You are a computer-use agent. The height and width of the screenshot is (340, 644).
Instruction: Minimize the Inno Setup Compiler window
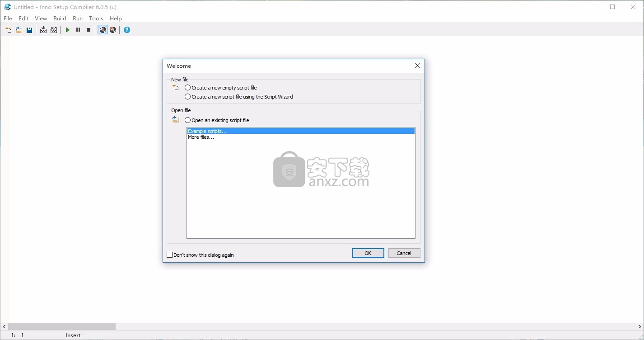(x=592, y=7)
